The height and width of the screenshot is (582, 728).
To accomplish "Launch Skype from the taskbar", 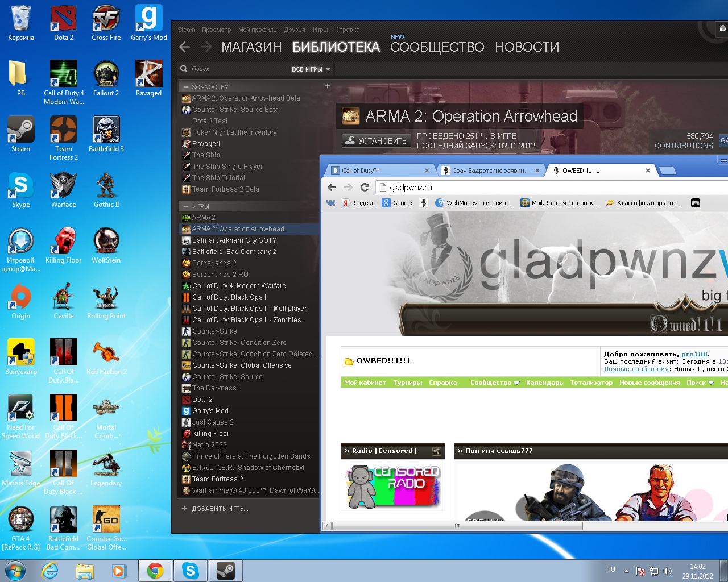I will (190, 571).
